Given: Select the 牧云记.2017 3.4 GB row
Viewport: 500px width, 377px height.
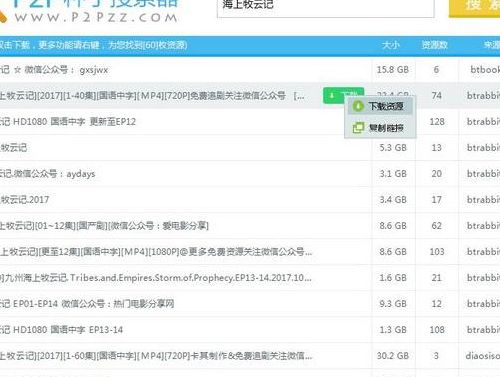Looking at the screenshot, I should (250, 200).
